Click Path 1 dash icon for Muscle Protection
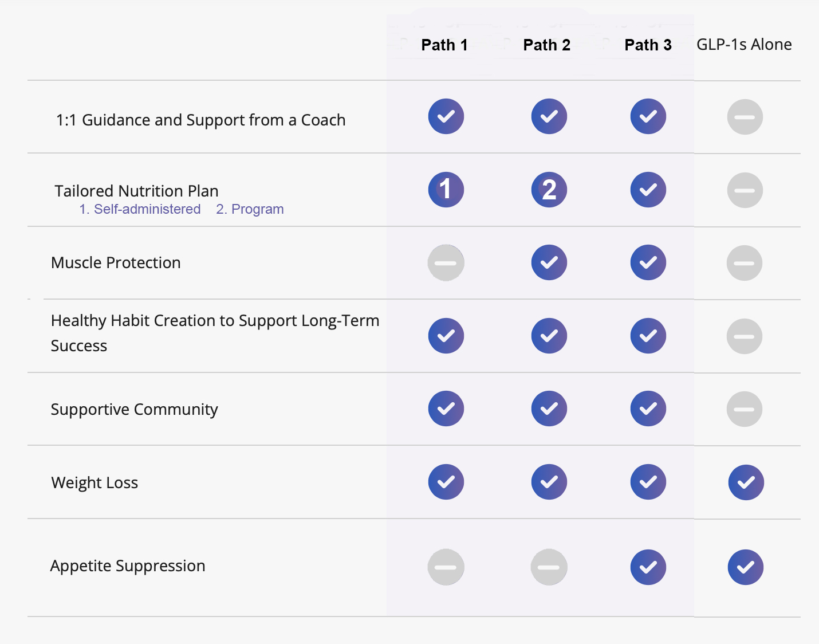 point(446,263)
